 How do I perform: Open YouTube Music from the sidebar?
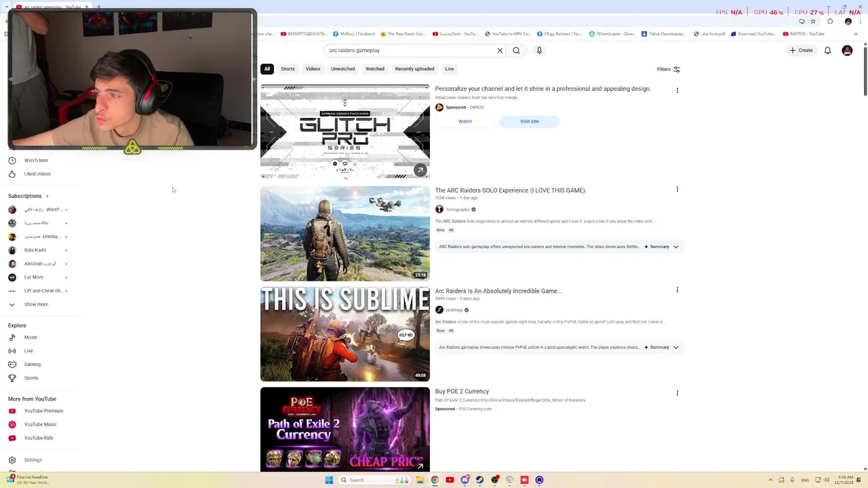click(41, 424)
